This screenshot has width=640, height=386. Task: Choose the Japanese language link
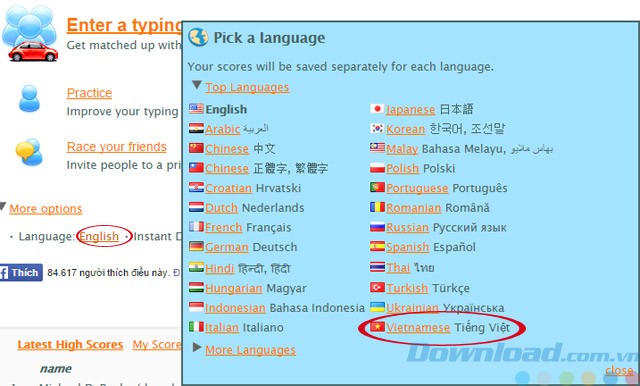[x=411, y=109]
